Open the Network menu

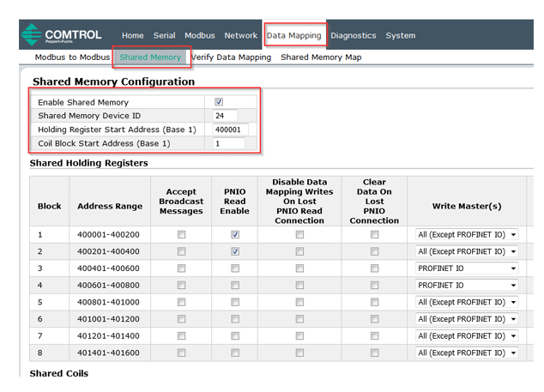click(241, 35)
